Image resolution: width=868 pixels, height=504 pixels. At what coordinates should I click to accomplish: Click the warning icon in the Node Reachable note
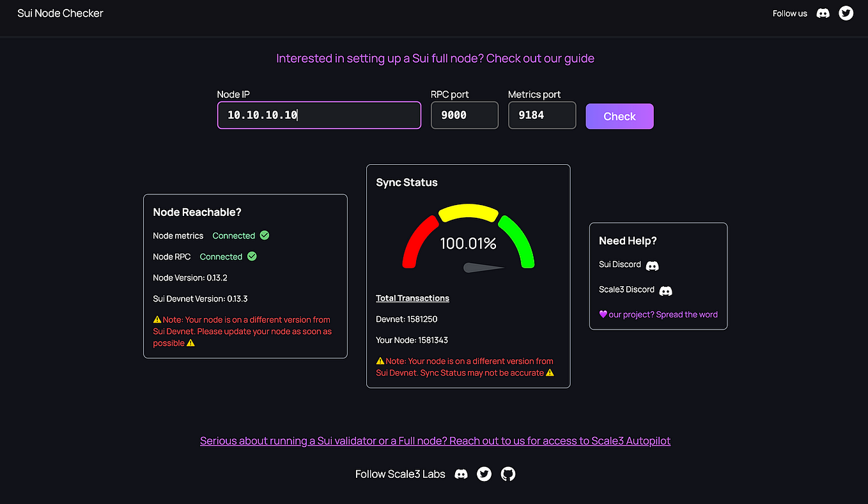(x=157, y=319)
